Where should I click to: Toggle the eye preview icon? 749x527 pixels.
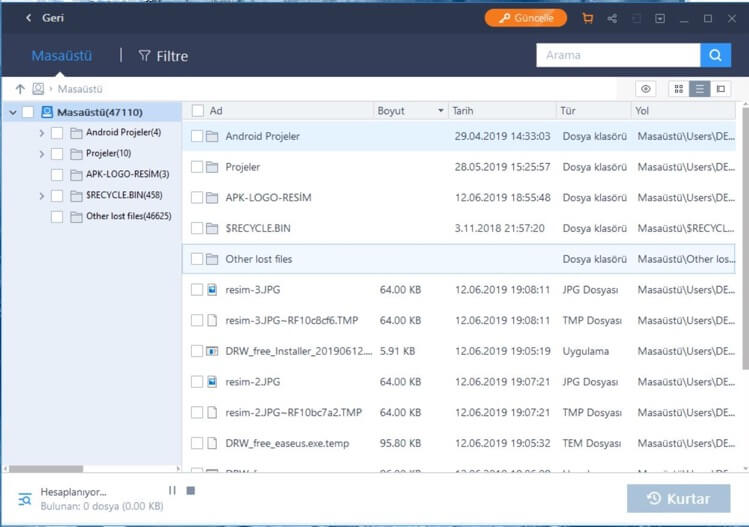(646, 89)
